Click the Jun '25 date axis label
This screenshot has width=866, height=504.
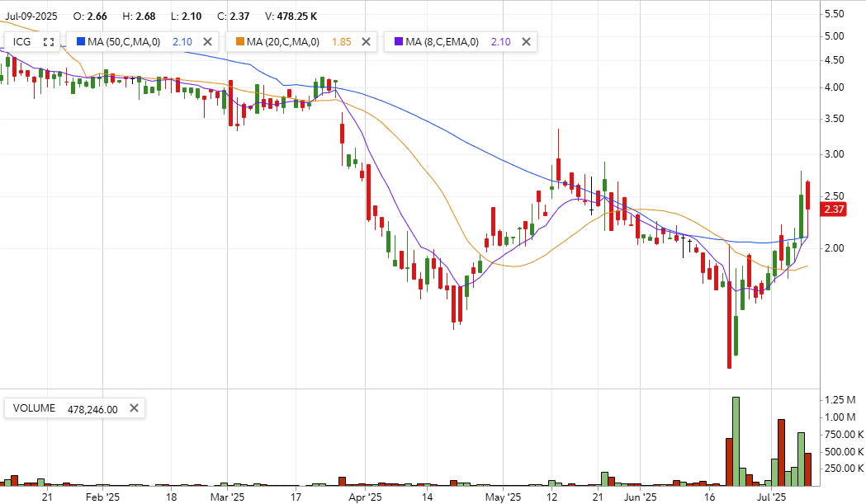coord(640,497)
